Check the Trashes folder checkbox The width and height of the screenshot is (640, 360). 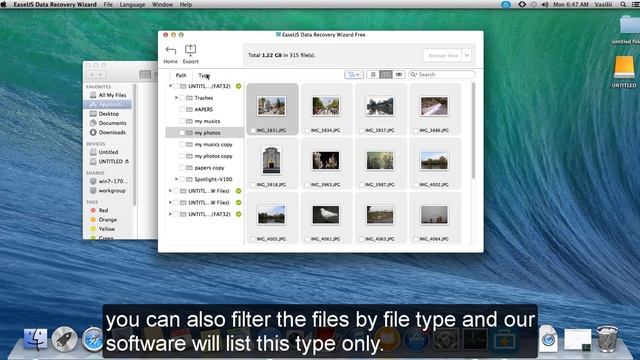(x=182, y=98)
